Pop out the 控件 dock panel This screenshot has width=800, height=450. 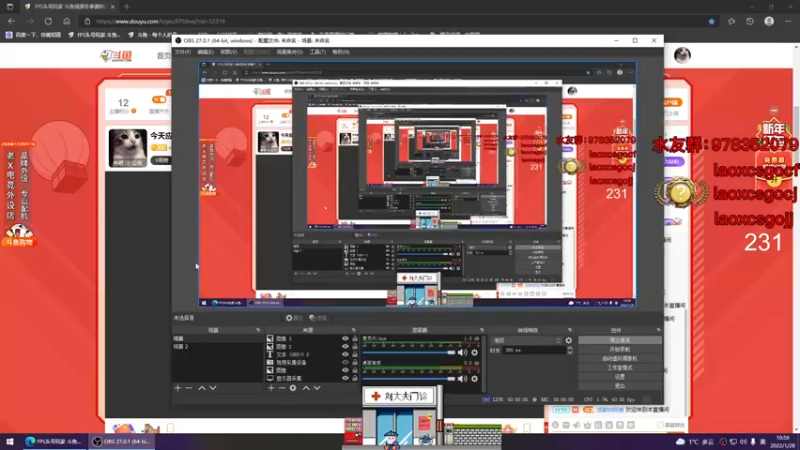(x=658, y=331)
